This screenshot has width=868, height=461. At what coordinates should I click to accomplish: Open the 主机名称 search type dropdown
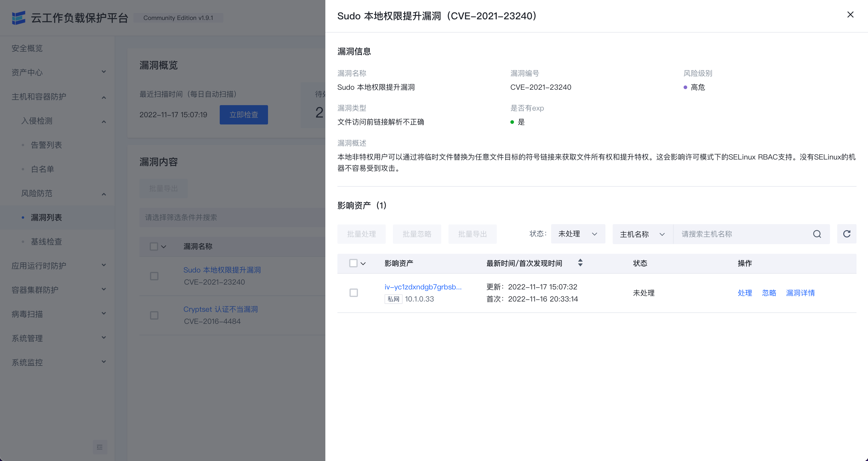642,234
